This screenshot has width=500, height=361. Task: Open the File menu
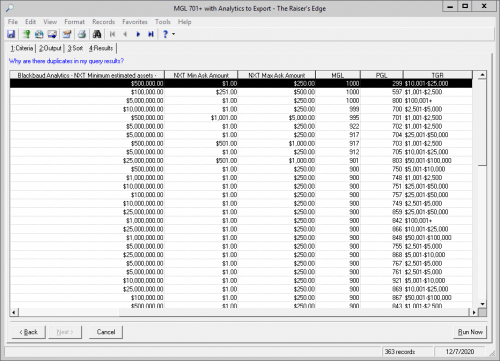coord(13,22)
